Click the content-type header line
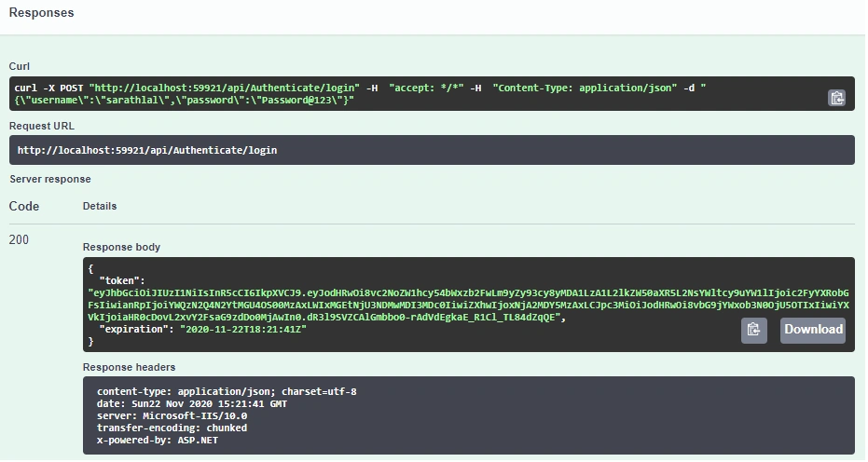868x462 pixels. click(227, 392)
